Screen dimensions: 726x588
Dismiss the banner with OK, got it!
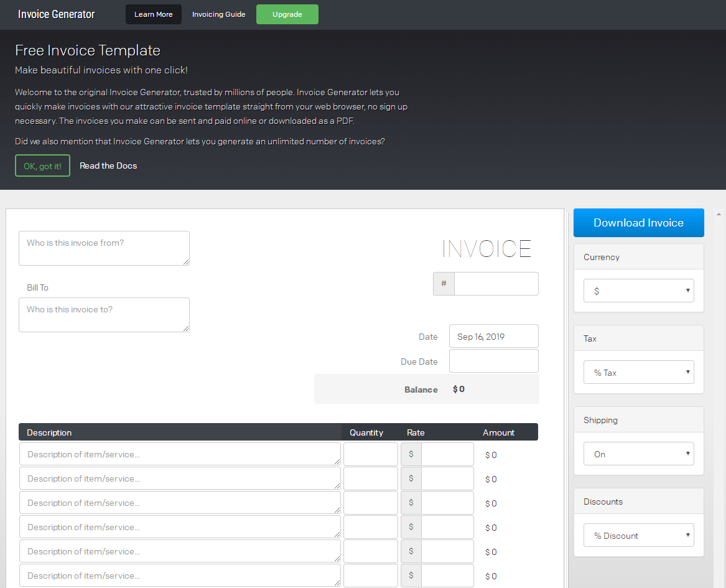pos(42,166)
